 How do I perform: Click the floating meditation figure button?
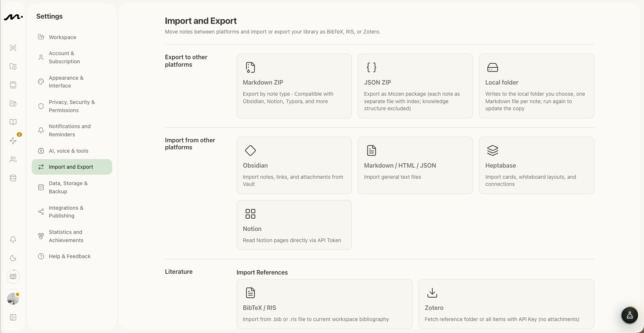click(x=630, y=315)
